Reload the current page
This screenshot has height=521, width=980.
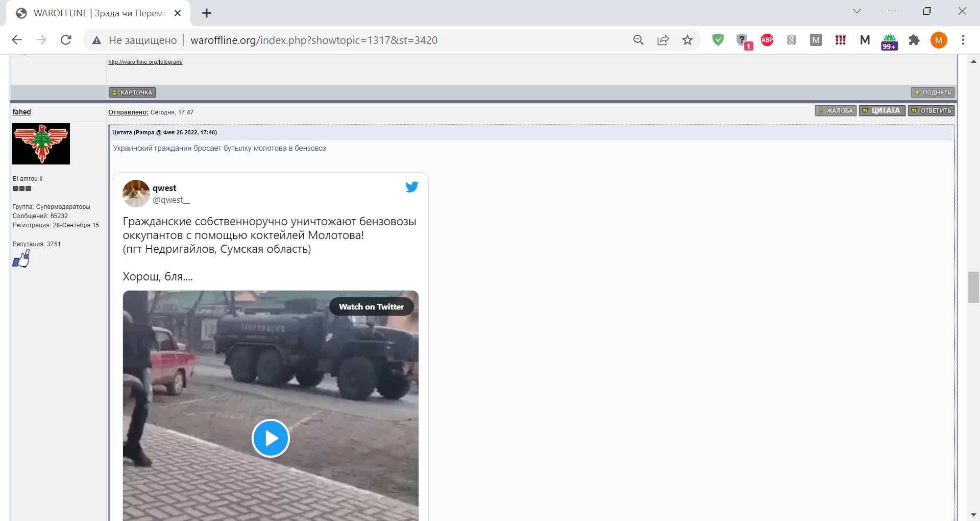point(66,40)
